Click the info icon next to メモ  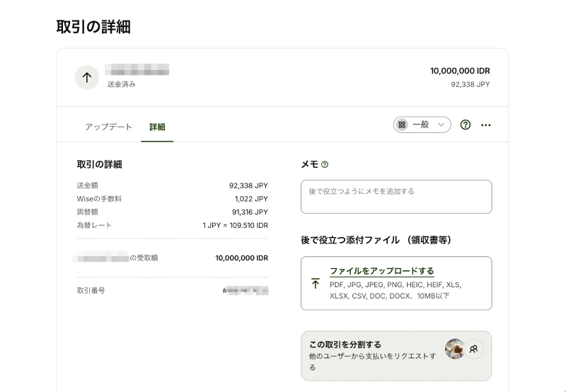pyautogui.click(x=325, y=165)
